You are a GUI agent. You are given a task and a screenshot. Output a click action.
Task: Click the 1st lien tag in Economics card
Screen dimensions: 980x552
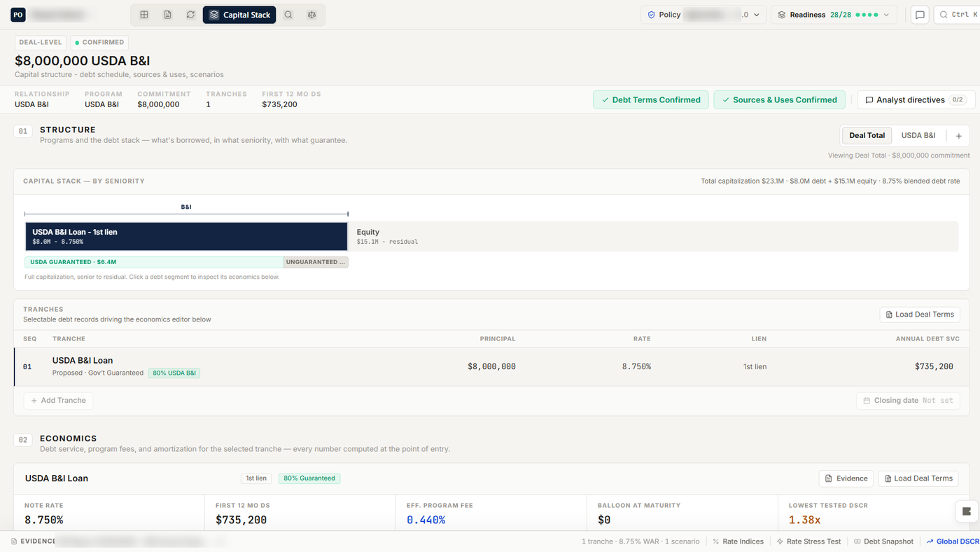coord(256,478)
